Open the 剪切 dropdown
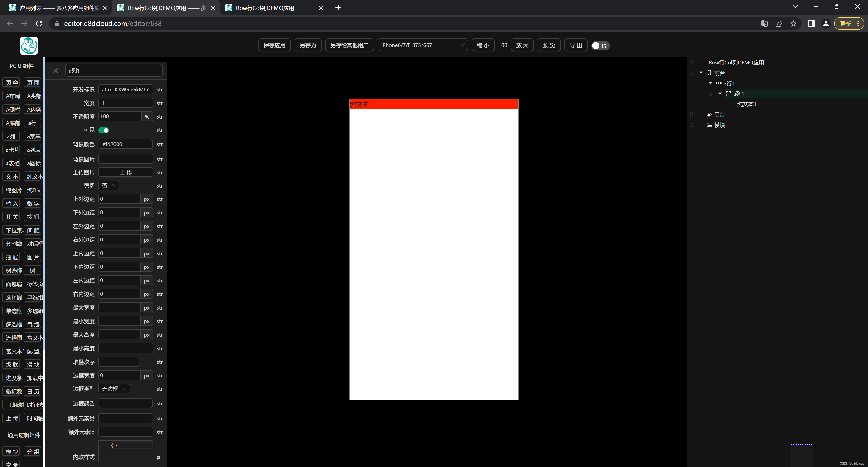 [x=108, y=186]
